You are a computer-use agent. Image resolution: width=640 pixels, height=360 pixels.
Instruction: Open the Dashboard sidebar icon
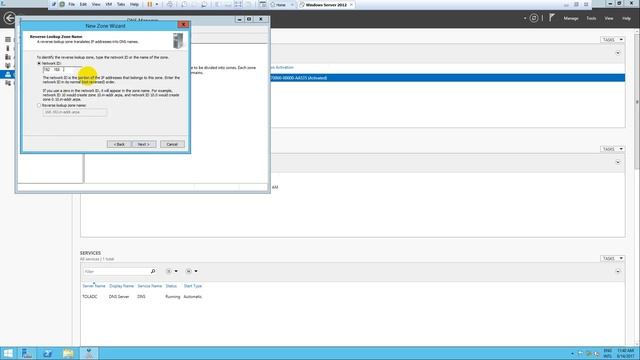coord(8,40)
